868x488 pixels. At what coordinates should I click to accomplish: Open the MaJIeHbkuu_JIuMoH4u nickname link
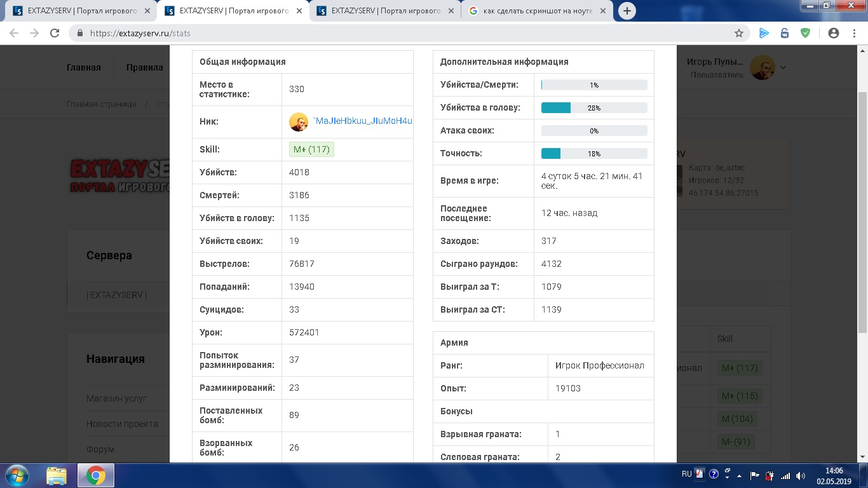point(362,121)
